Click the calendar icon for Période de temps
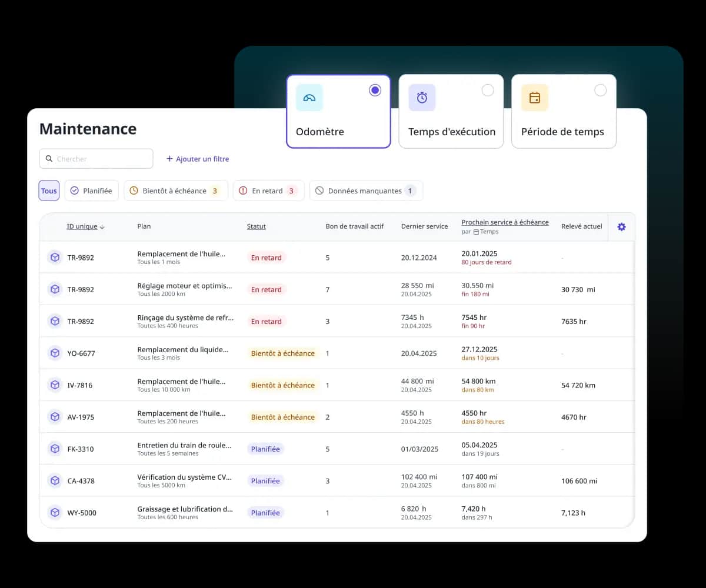 tap(534, 98)
